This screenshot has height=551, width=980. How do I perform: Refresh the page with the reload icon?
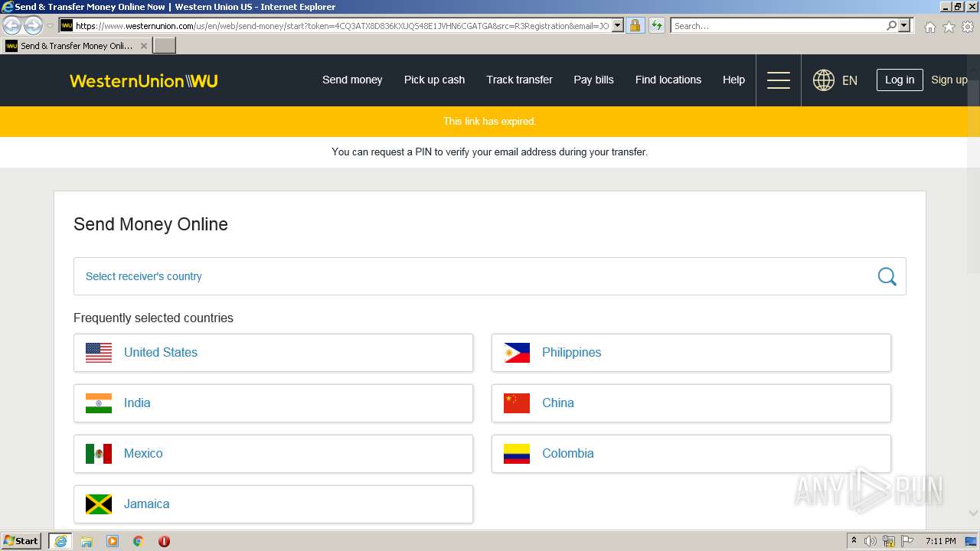[657, 26]
